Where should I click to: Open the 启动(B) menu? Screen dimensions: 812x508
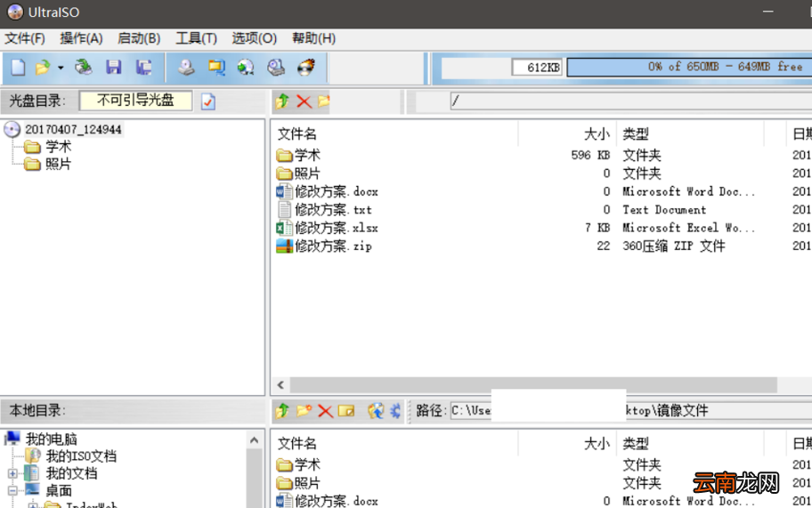point(139,39)
